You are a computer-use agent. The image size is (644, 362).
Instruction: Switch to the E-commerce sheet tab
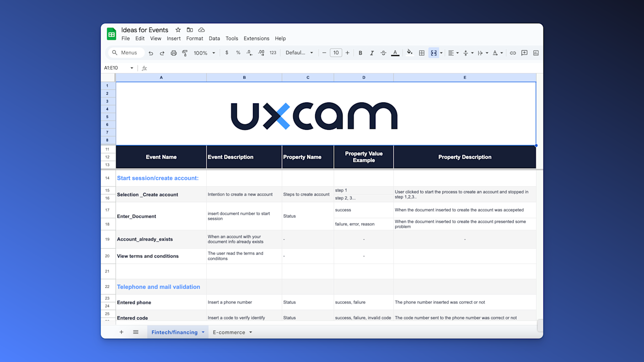[229, 332]
